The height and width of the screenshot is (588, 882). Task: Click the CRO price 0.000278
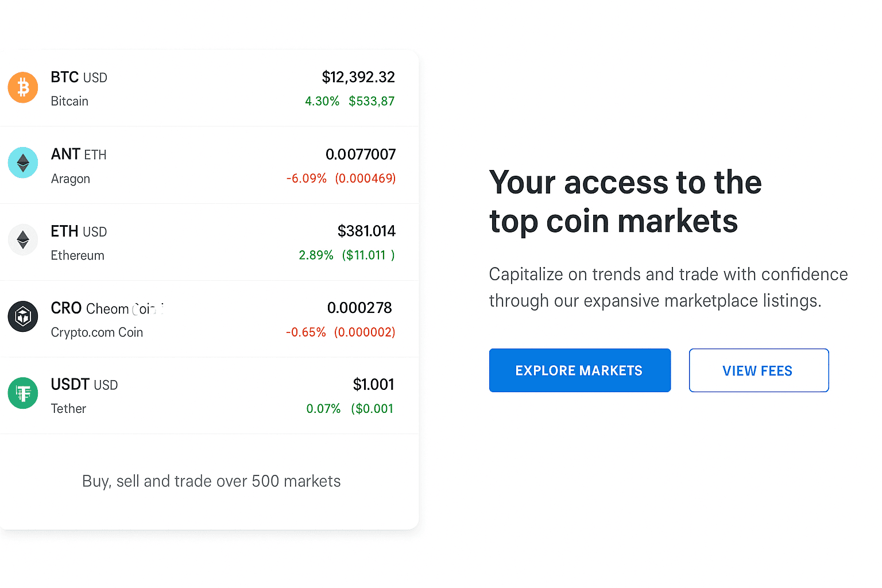coord(359,308)
